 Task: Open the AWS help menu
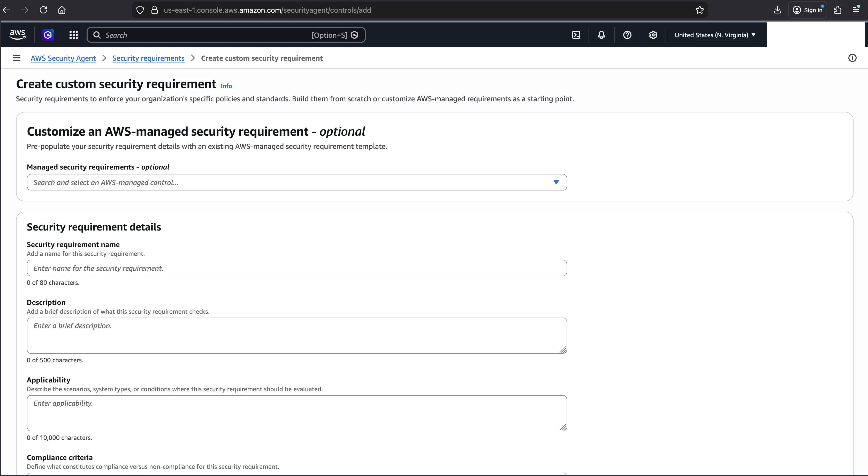[x=627, y=35]
